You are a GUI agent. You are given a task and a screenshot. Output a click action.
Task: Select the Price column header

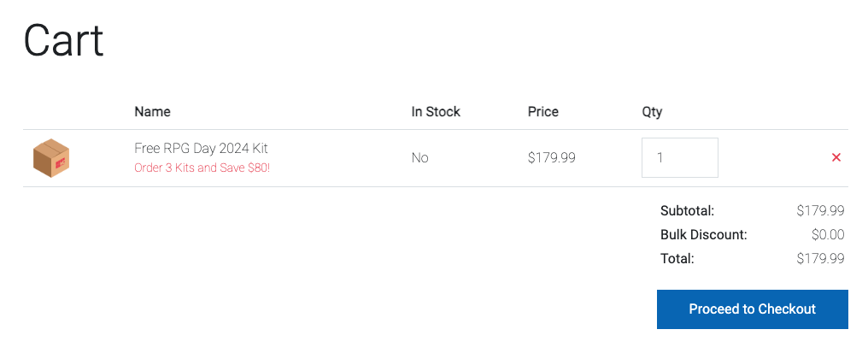pos(543,111)
